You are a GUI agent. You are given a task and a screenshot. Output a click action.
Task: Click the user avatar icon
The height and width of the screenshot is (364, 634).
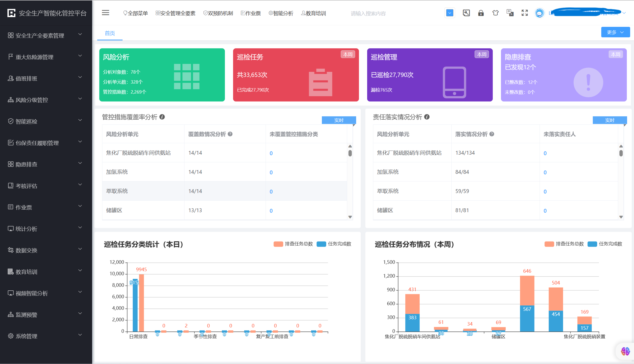pyautogui.click(x=539, y=13)
